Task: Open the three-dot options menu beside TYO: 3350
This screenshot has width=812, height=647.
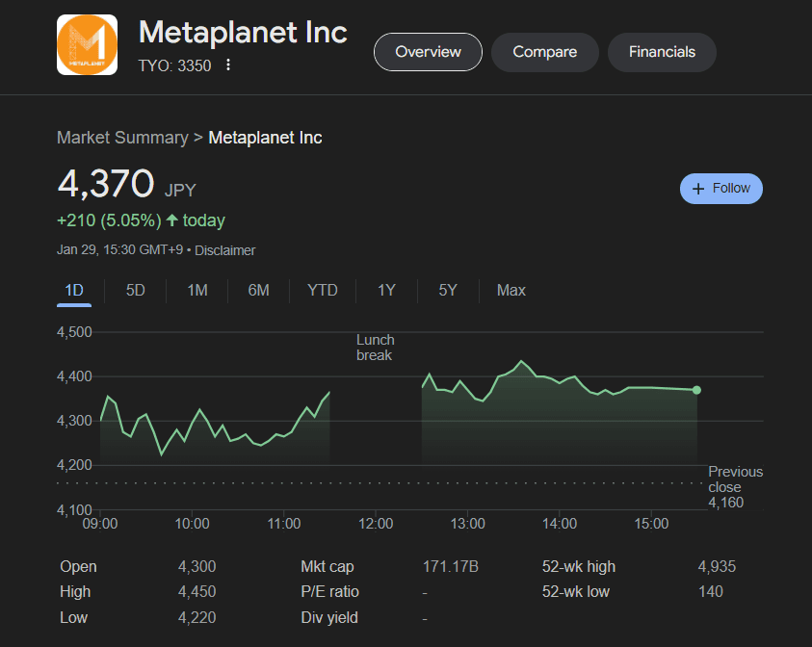Action: [227, 64]
